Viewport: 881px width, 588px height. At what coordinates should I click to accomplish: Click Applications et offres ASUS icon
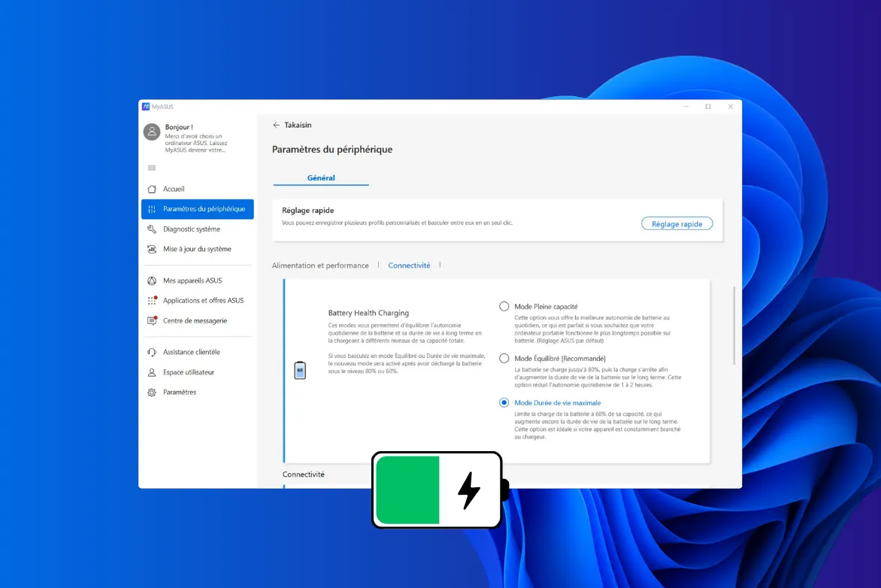point(152,301)
